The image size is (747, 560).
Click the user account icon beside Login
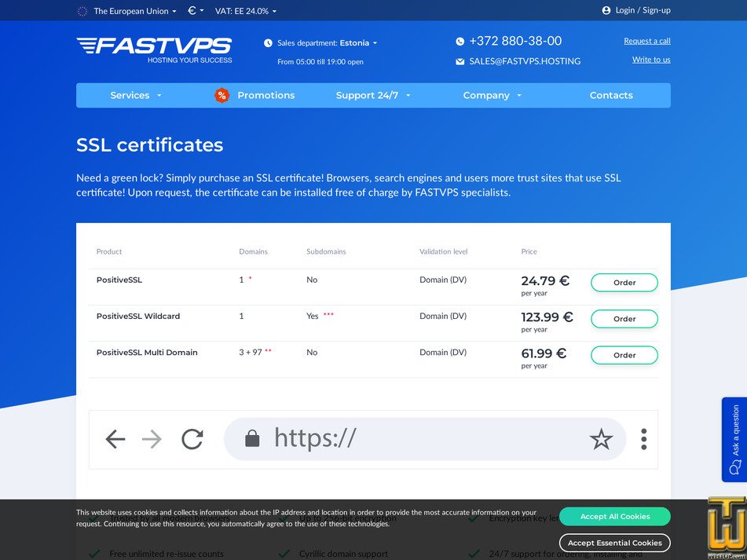point(606,10)
